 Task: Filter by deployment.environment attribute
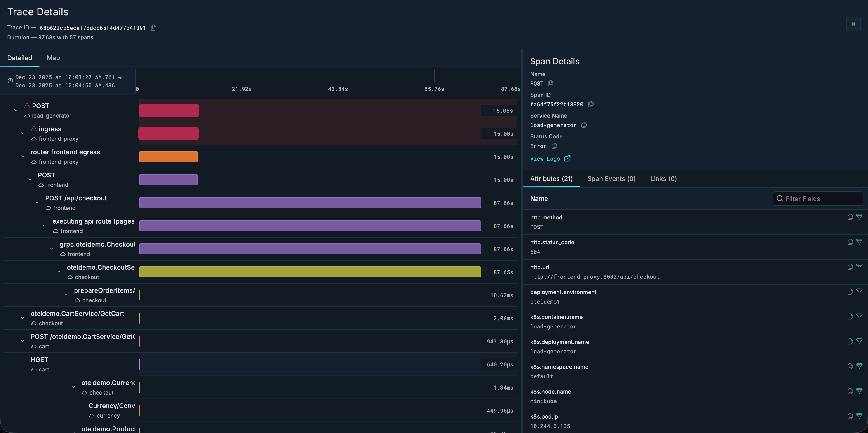859,292
